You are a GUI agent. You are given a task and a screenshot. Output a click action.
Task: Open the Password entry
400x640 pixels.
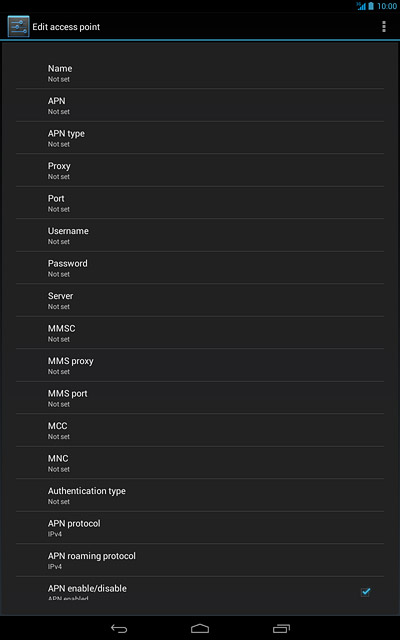200,268
